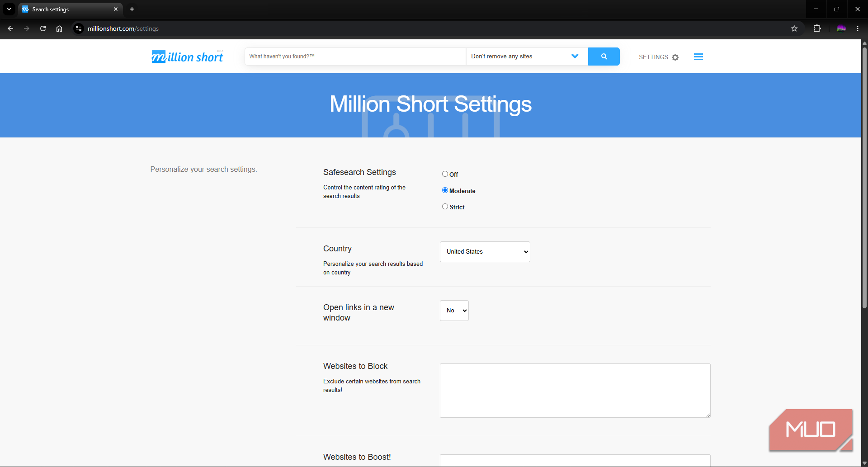Minimize the browser window
The image size is (868, 467).
click(816, 9)
